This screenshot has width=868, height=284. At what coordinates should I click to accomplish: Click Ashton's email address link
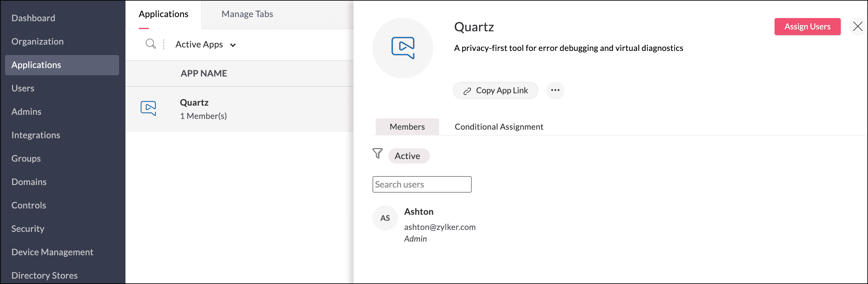[440, 227]
